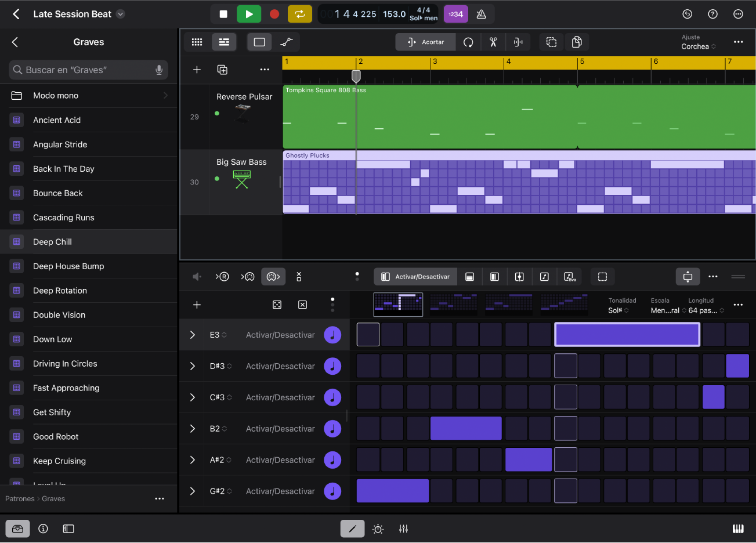Toggle the MIDI in palette icon
This screenshot has height=543, width=756.
click(248, 277)
